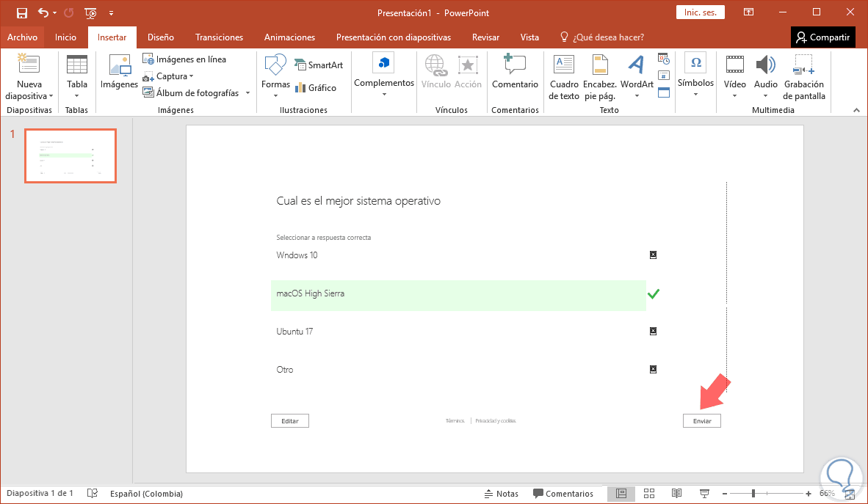Select the Wndows 10 answer option

point(297,255)
